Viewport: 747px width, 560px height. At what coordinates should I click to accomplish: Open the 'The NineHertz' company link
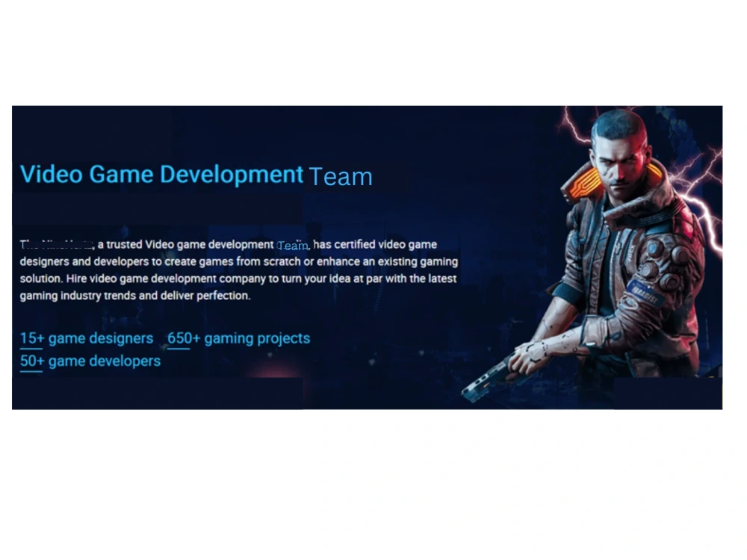pyautogui.click(x=56, y=244)
